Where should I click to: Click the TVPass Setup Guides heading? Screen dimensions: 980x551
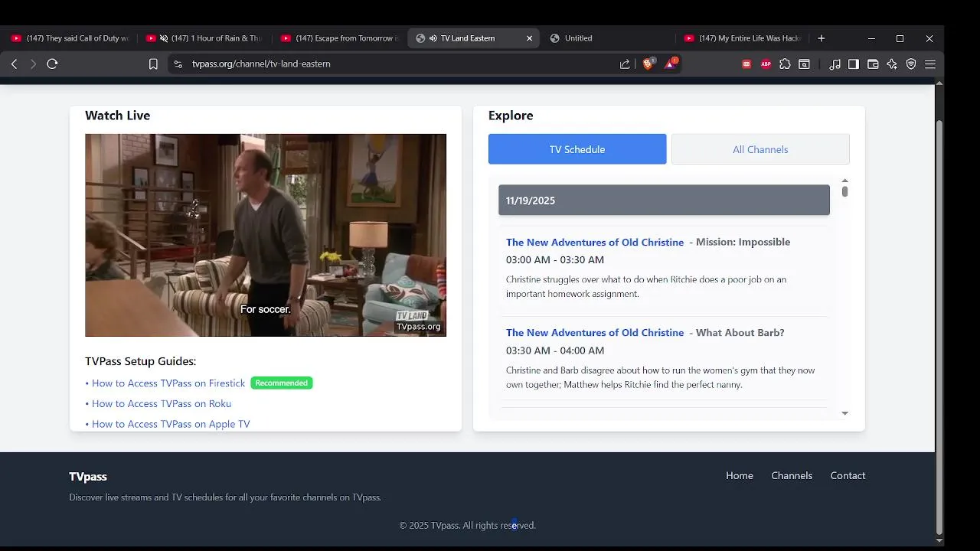click(x=140, y=361)
